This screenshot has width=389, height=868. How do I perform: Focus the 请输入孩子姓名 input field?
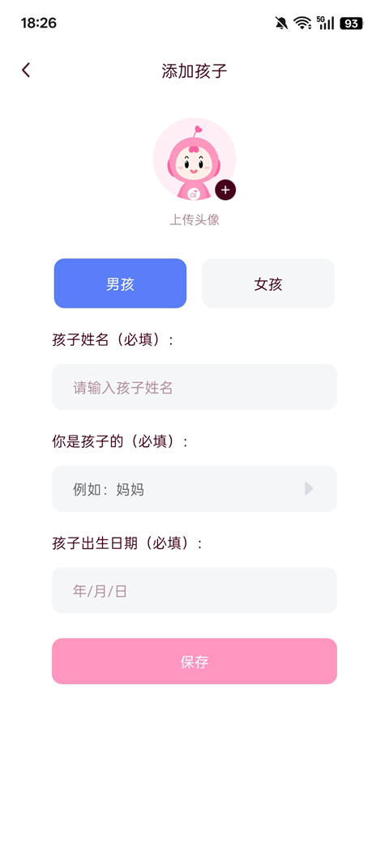coord(194,387)
